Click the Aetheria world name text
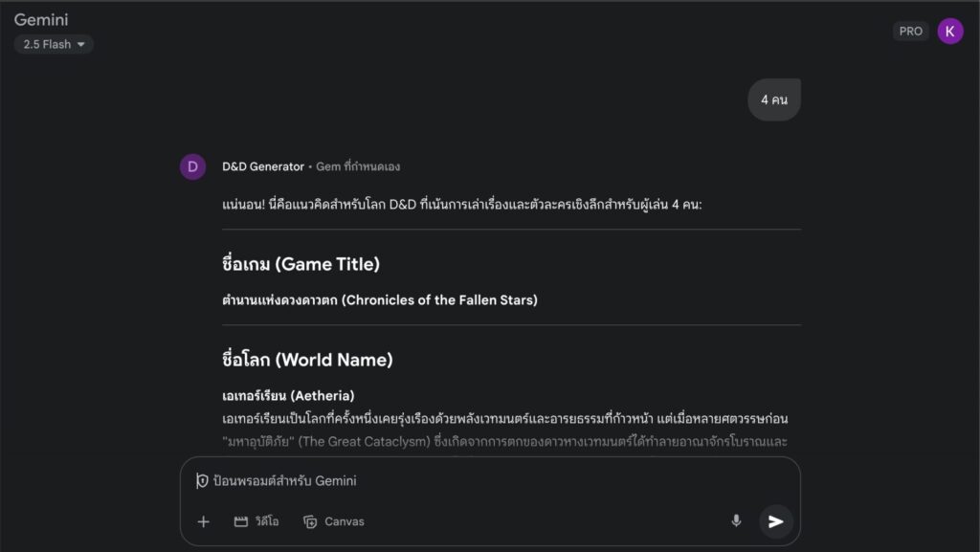 pyautogui.click(x=322, y=396)
